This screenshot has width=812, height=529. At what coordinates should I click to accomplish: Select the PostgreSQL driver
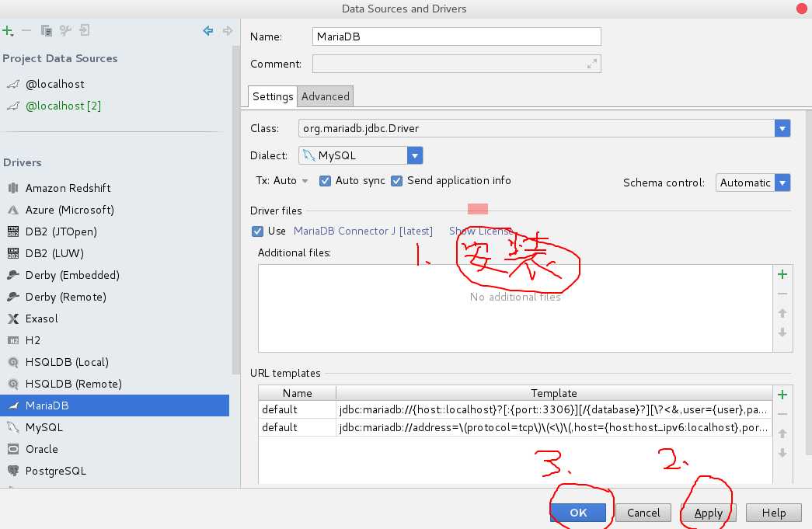click(x=114, y=471)
